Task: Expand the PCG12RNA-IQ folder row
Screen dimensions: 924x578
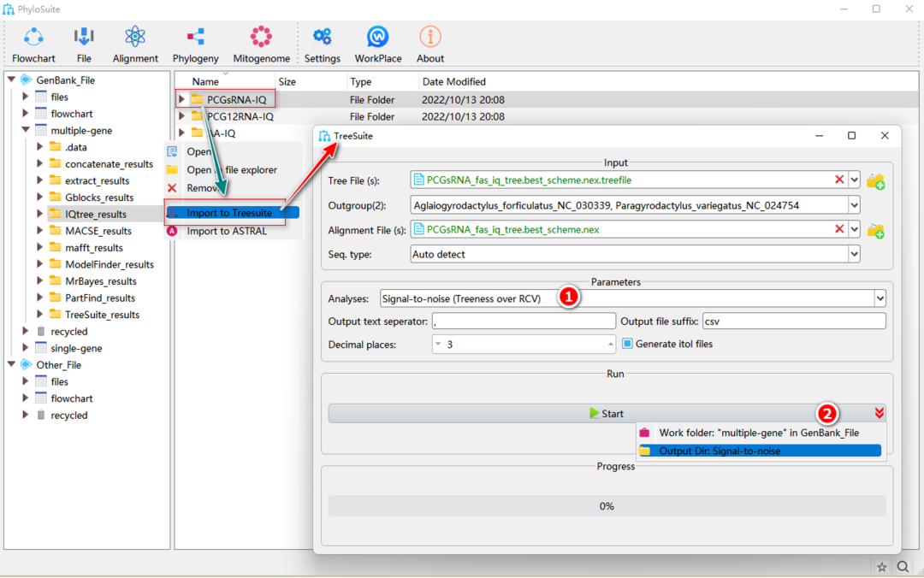Action: [182, 116]
